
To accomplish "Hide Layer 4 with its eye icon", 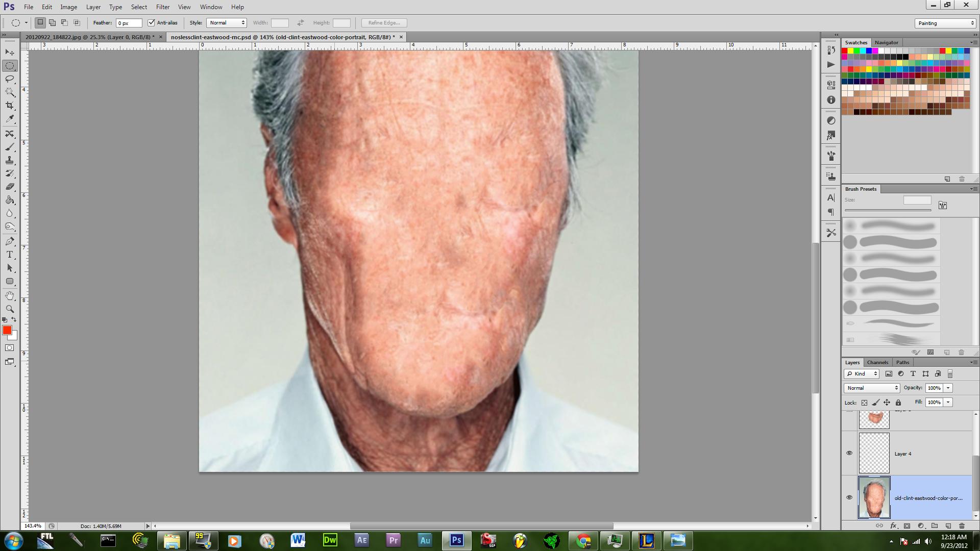I will tap(849, 453).
